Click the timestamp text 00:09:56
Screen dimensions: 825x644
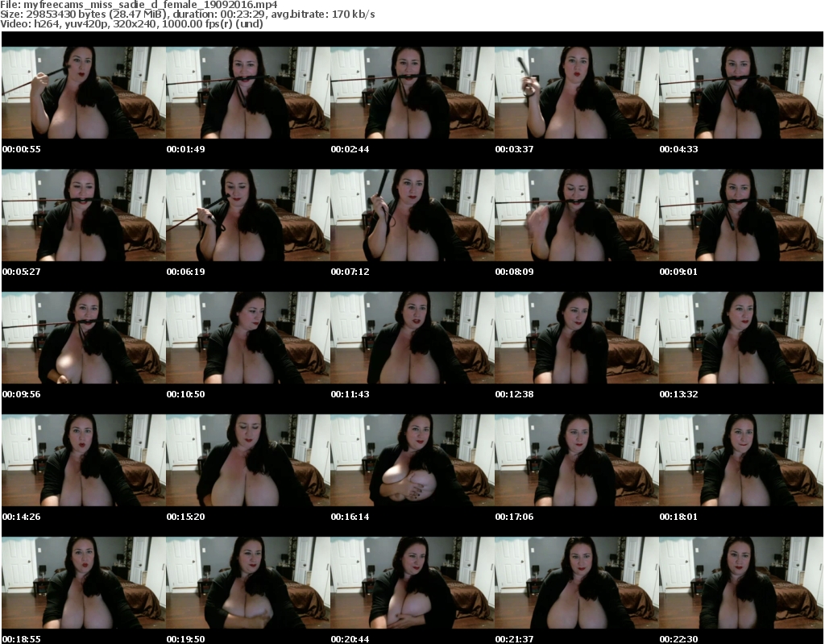(x=22, y=394)
